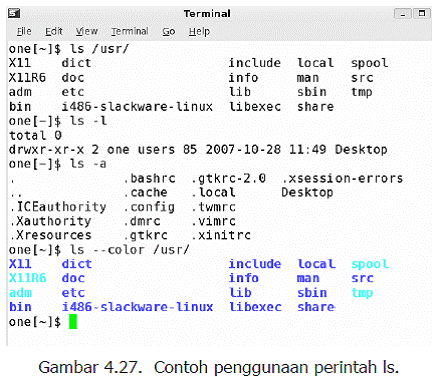Click the '.ICEauthority' file name
Screen dimensions: 439x377
[x=58, y=207]
